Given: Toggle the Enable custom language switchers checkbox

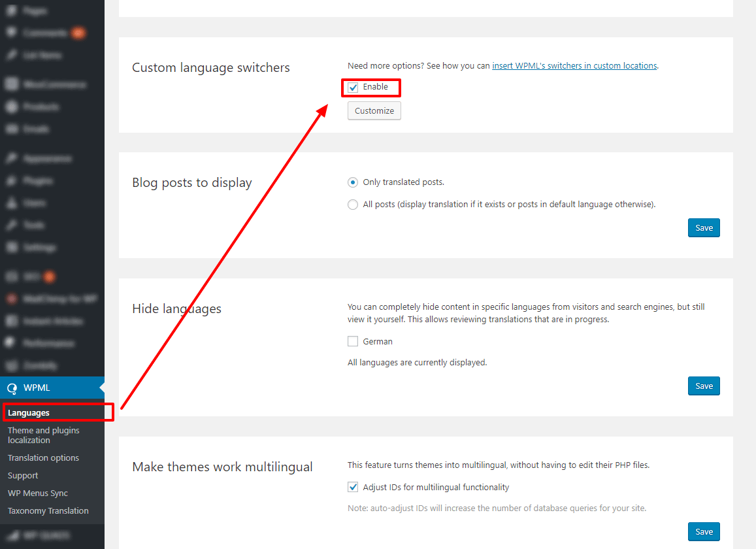Looking at the screenshot, I should (x=353, y=88).
